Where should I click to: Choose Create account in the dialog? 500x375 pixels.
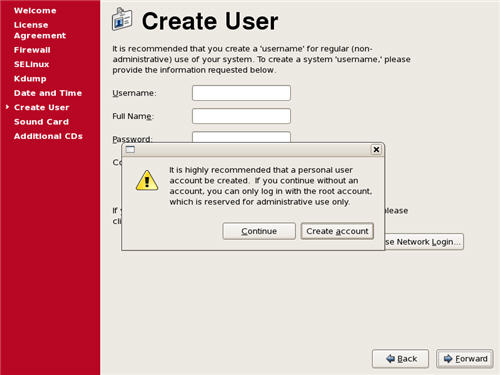337,231
